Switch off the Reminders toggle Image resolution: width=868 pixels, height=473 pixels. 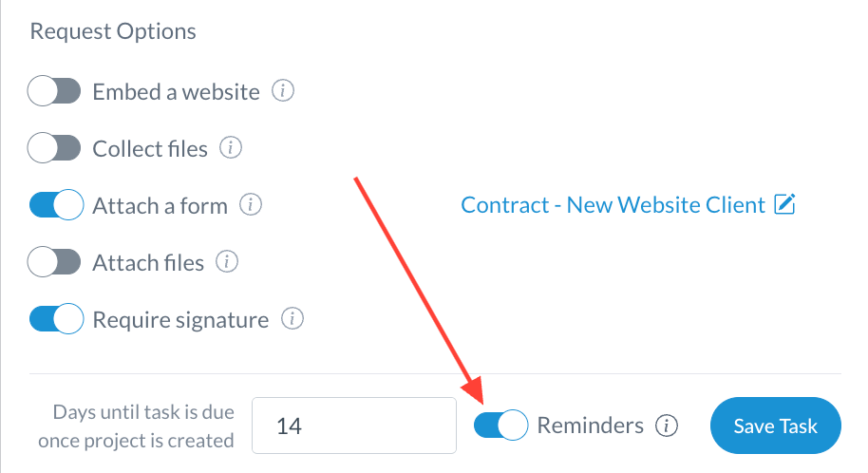(x=500, y=426)
